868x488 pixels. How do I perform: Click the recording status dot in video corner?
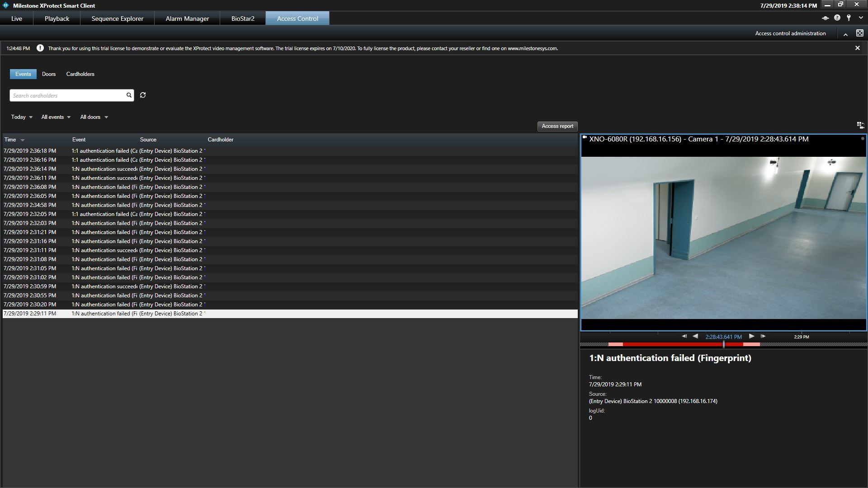click(863, 139)
